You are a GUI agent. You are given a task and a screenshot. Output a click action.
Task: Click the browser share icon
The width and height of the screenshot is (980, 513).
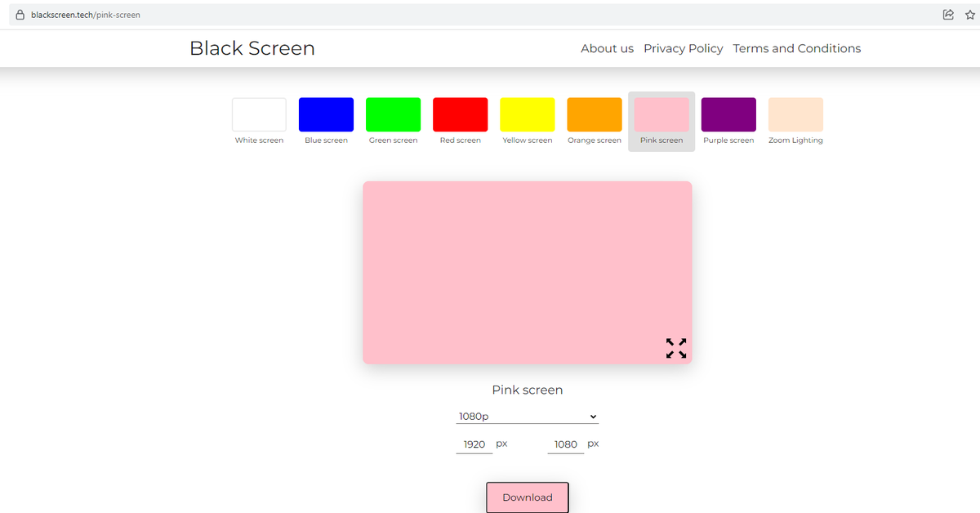click(x=947, y=14)
